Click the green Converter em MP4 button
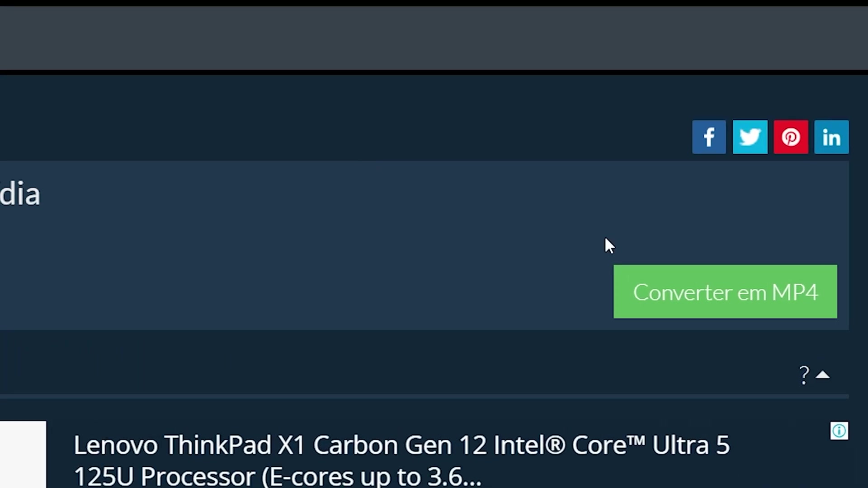This screenshot has width=868, height=488. coord(725,291)
